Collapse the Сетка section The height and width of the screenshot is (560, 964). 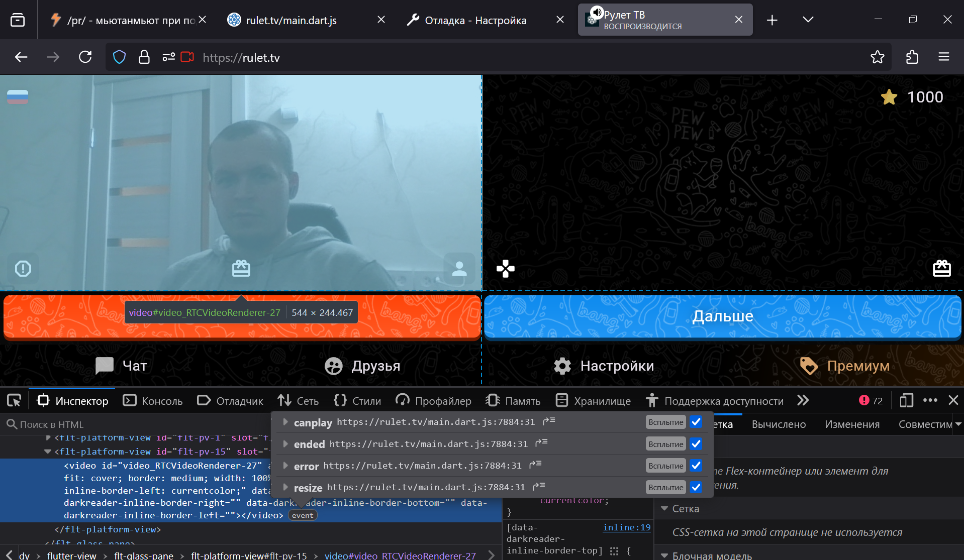pos(664,509)
